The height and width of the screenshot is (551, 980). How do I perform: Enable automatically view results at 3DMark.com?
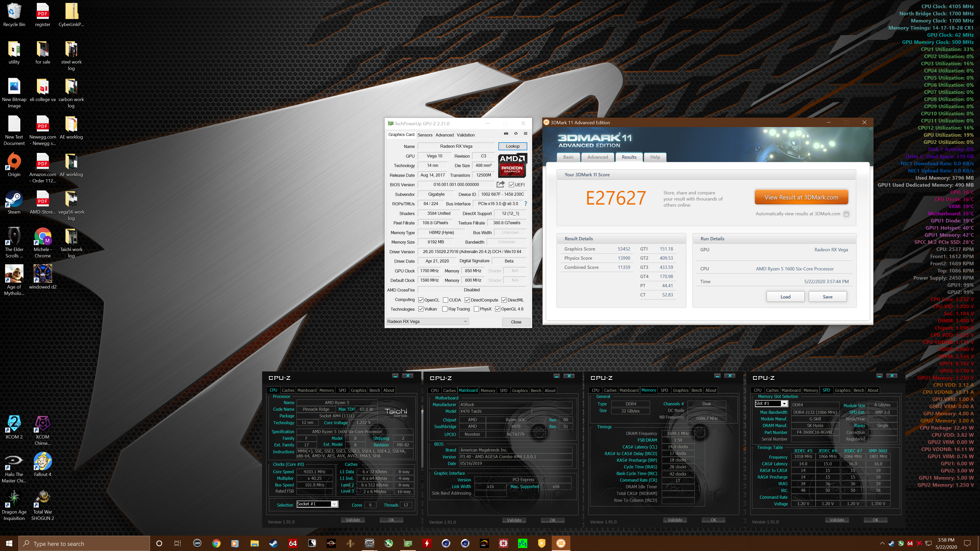847,214
